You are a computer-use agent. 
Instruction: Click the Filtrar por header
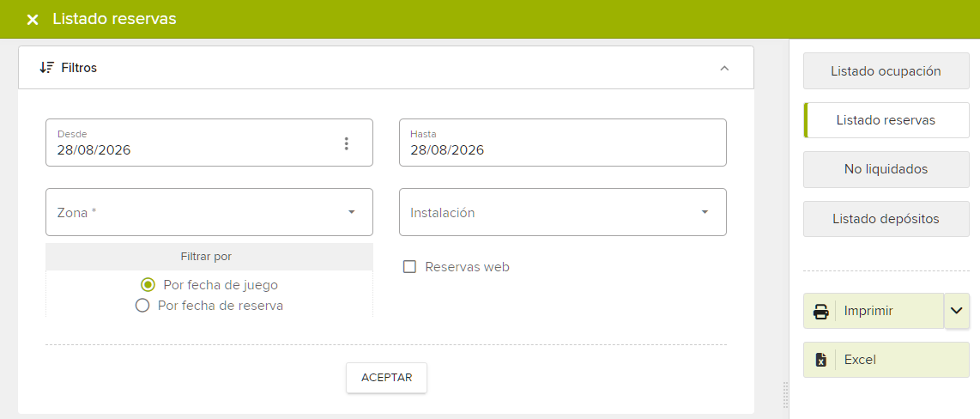coord(209,257)
